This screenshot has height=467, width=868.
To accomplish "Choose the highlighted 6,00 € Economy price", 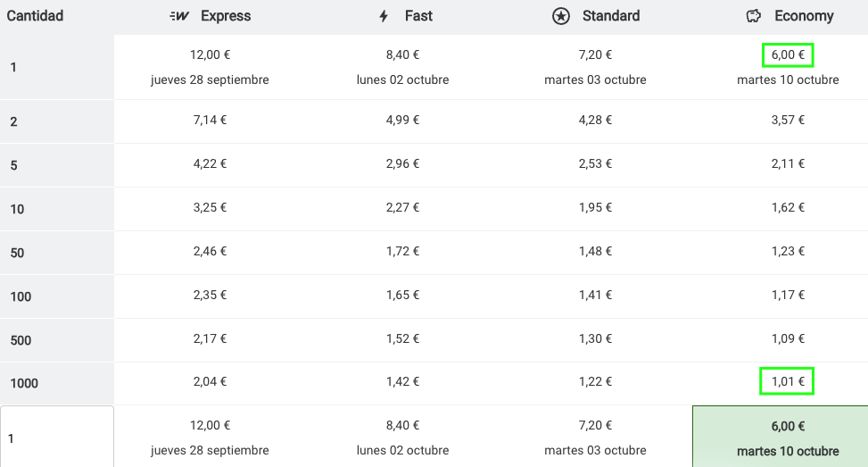I will tap(788, 54).
